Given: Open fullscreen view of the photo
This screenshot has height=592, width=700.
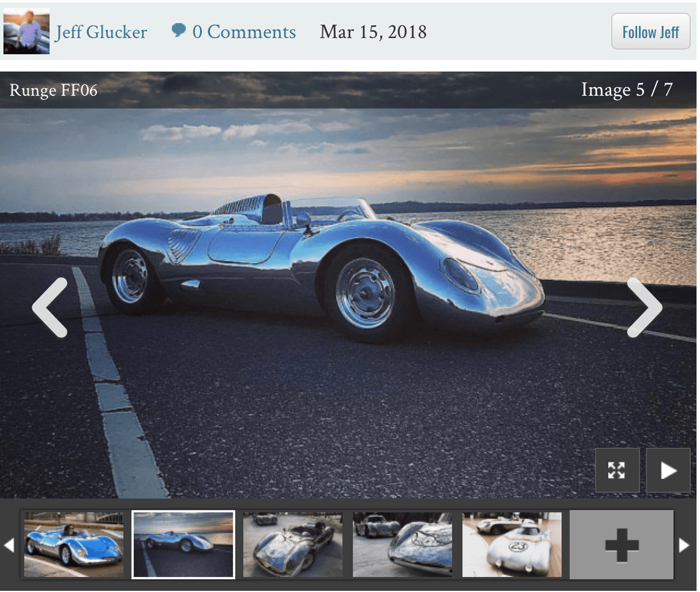Looking at the screenshot, I should point(617,469).
